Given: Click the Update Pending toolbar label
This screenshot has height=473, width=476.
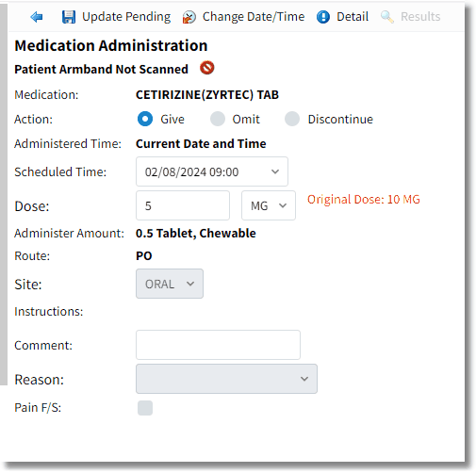Looking at the screenshot, I should 126,17.
